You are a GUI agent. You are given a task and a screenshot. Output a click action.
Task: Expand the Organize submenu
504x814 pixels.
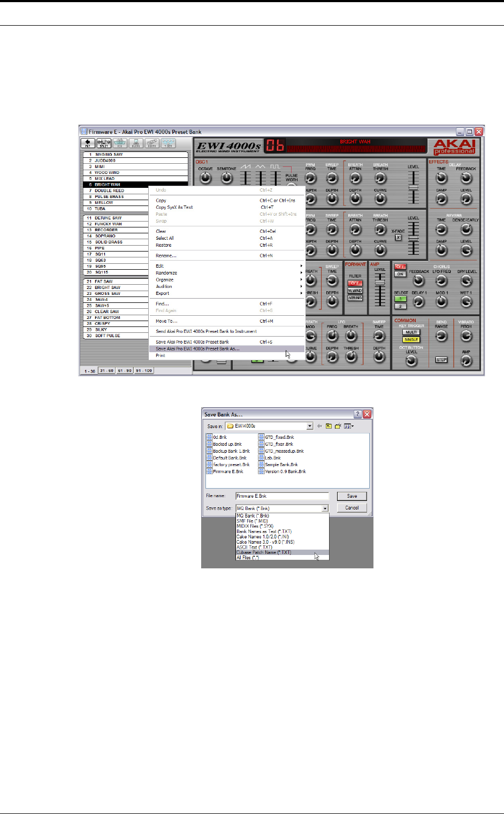[227, 280]
